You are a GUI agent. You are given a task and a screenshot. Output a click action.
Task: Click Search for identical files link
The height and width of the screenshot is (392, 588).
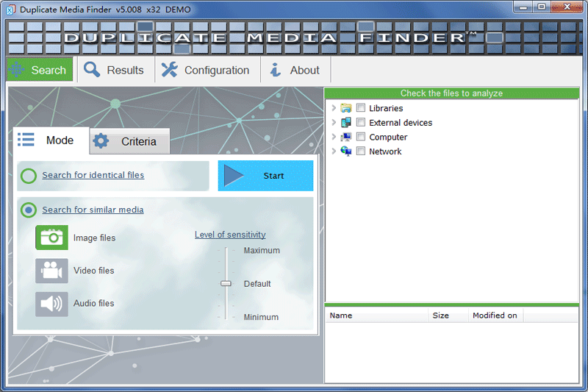[93, 175]
